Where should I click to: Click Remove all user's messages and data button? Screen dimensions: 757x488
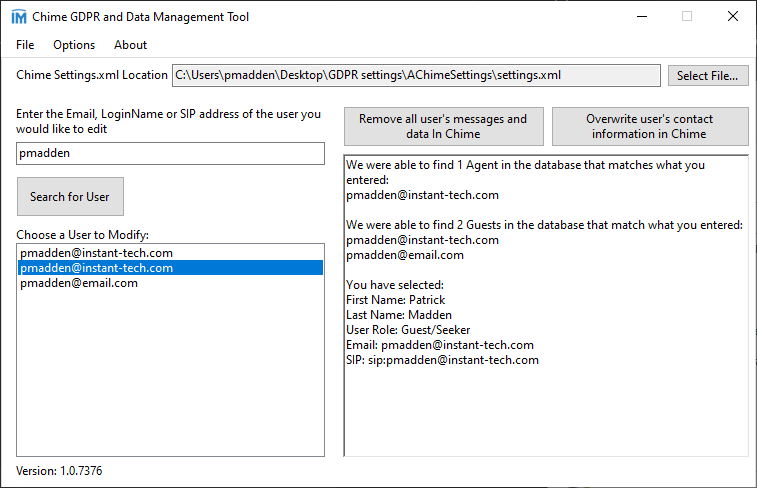point(443,126)
